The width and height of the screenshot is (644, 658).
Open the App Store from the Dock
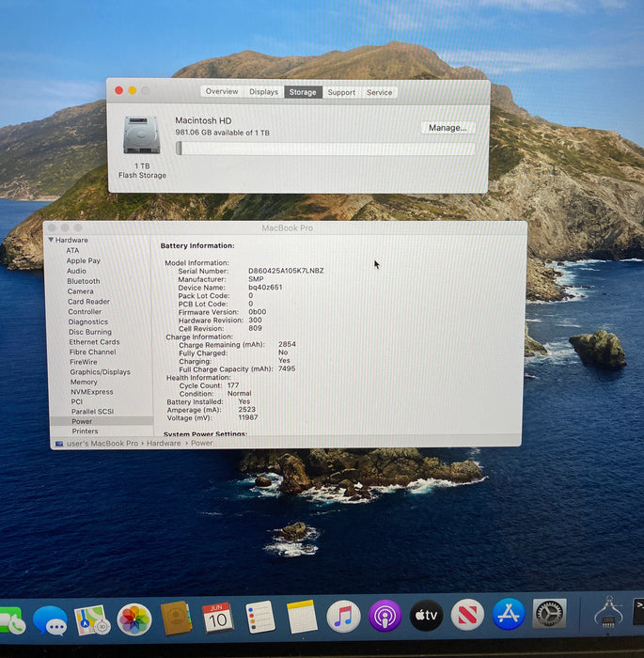509,615
